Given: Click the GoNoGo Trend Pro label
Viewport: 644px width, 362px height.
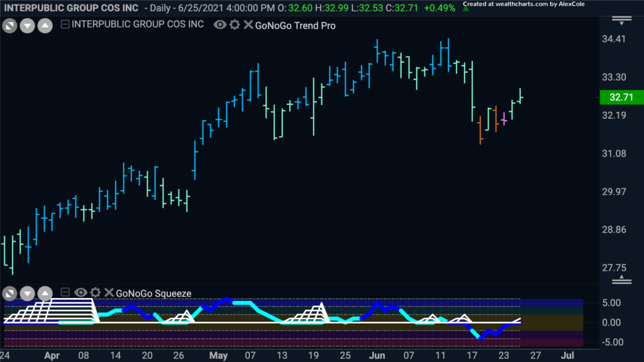Looking at the screenshot, I should coord(296,25).
